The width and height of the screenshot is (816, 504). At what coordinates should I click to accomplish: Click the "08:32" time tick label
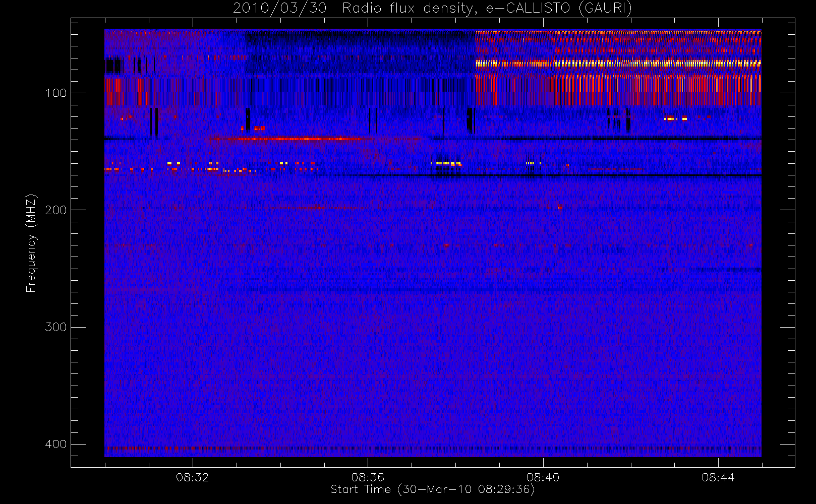pyautogui.click(x=192, y=477)
